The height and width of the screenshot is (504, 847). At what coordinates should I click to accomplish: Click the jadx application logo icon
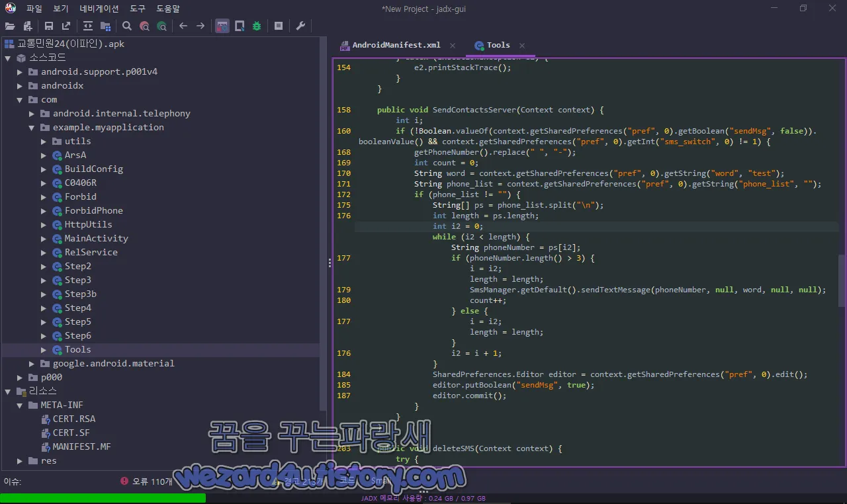coord(10,8)
